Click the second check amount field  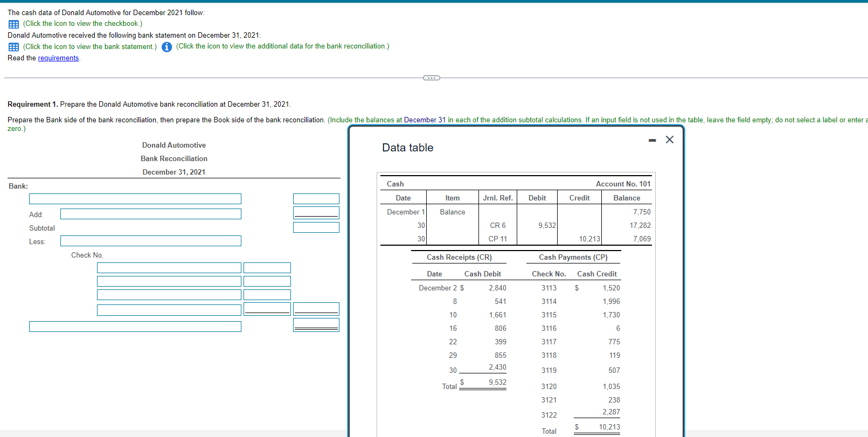[267, 281]
